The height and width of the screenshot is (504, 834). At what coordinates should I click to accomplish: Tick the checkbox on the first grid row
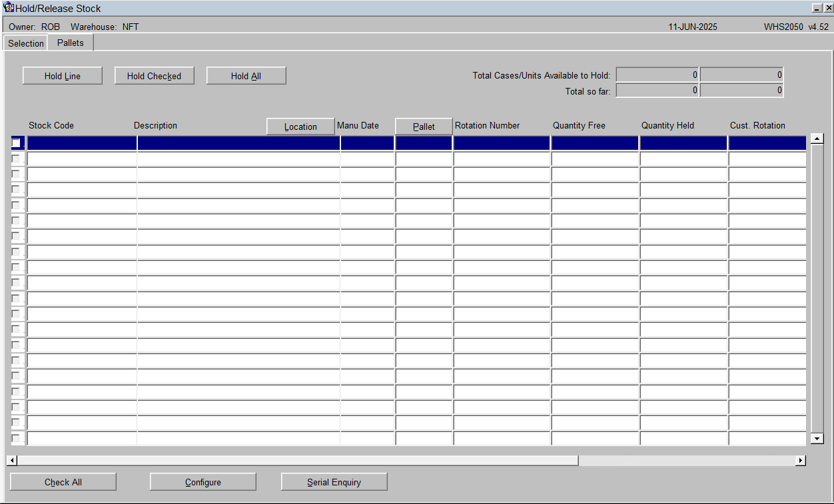point(17,143)
